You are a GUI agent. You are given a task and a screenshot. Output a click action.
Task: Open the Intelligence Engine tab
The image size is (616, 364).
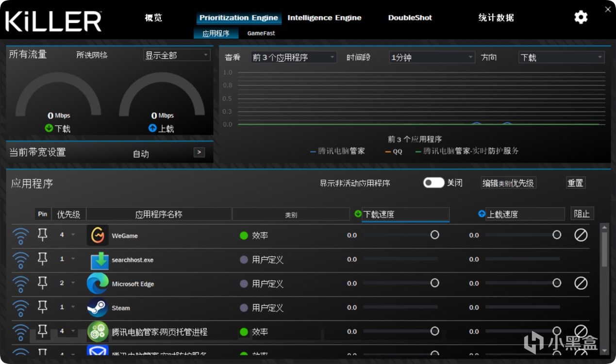point(324,18)
